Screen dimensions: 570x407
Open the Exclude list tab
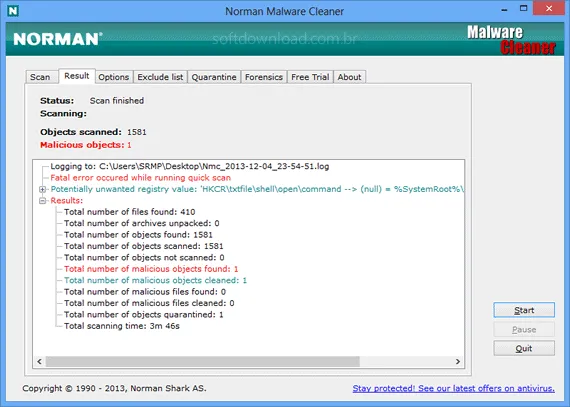(160, 77)
